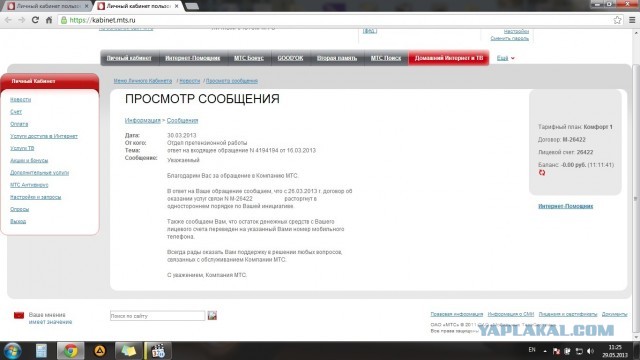Switch to the first browser tab

tap(47, 6)
